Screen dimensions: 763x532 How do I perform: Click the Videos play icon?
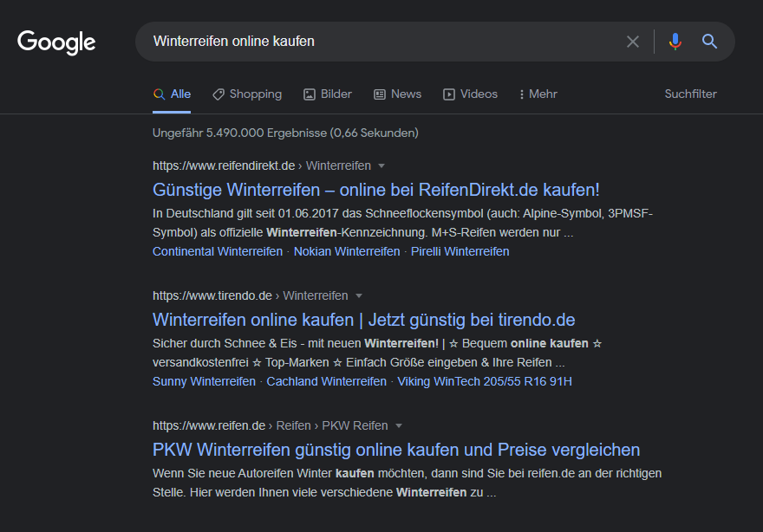click(448, 94)
